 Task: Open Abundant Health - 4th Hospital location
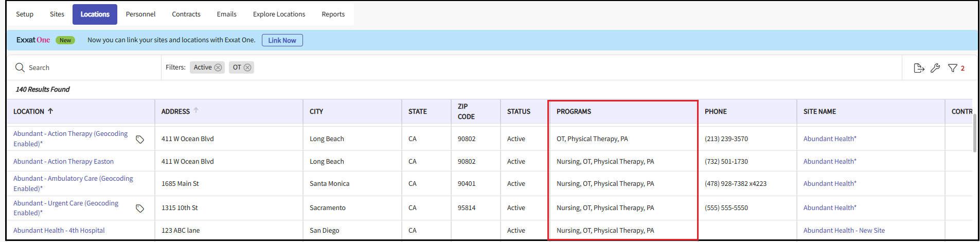coord(59,231)
